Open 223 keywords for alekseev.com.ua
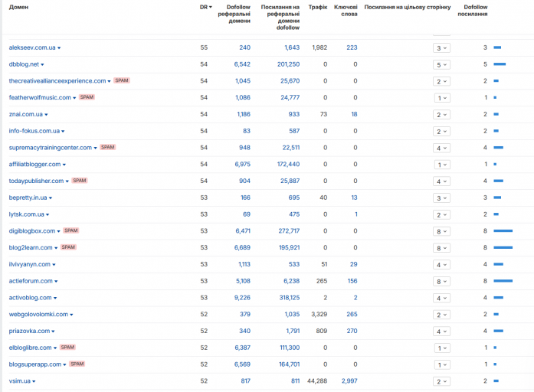The height and width of the screenshot is (392, 534). coord(352,47)
